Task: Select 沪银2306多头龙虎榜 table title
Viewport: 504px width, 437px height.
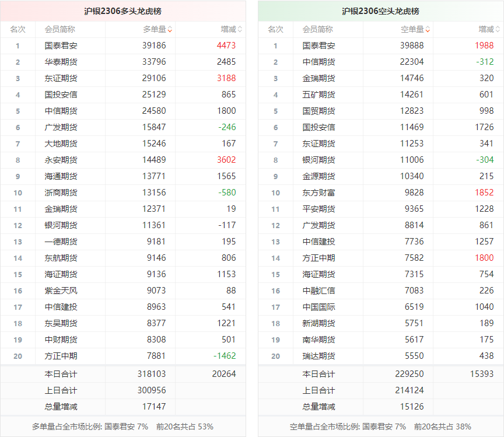Action: click(x=123, y=11)
